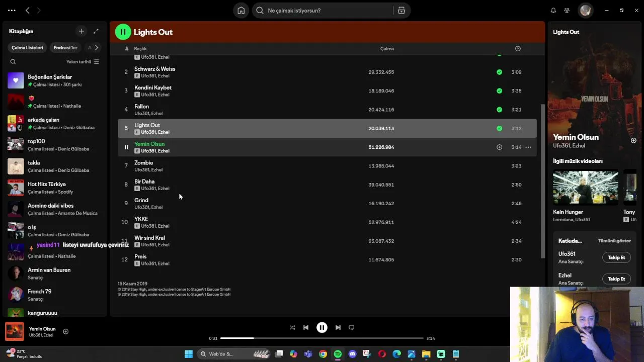Viewport: 644px width, 362px height.
Task: Show more library filter chips with arrow
Action: coord(96,48)
